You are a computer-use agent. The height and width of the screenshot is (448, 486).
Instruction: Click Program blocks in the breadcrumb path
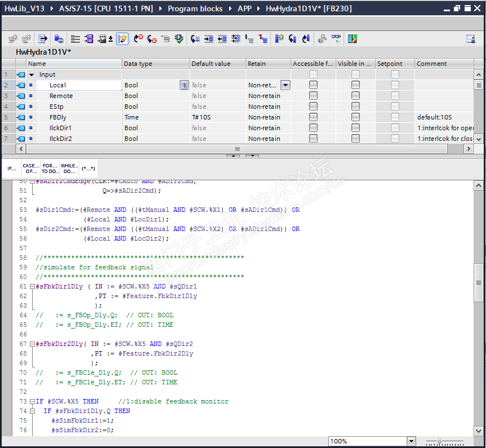click(195, 8)
